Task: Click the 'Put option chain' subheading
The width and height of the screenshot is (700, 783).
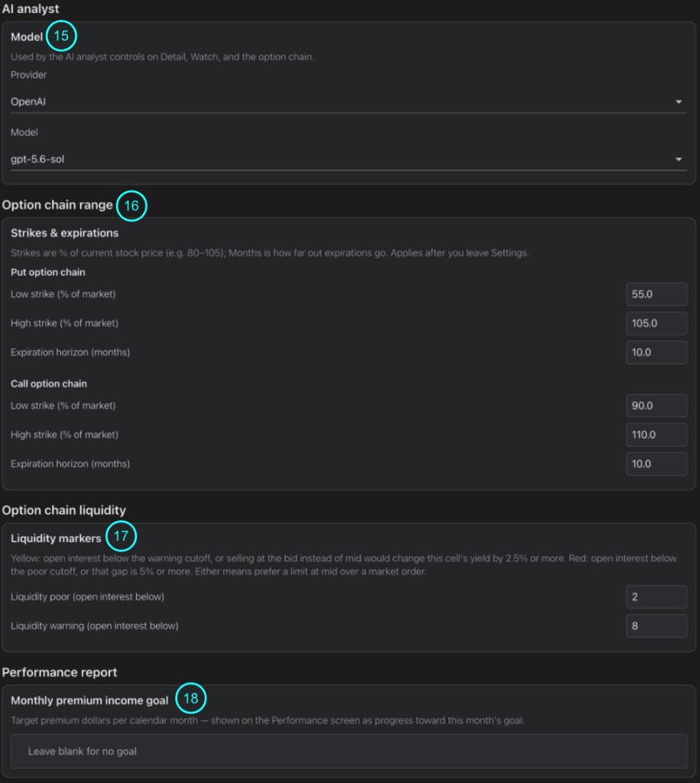Action: pos(48,272)
